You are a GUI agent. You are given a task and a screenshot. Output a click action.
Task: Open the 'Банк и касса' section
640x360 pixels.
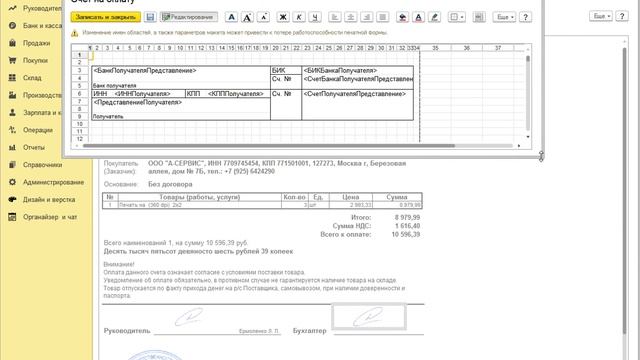point(35,26)
